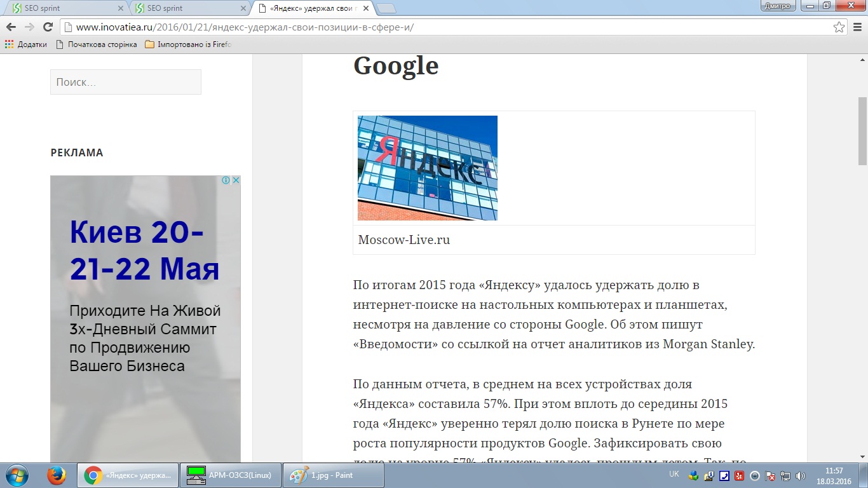Open the colored blocks tray icon
Screen dimensions: 868x488
pos(693,475)
